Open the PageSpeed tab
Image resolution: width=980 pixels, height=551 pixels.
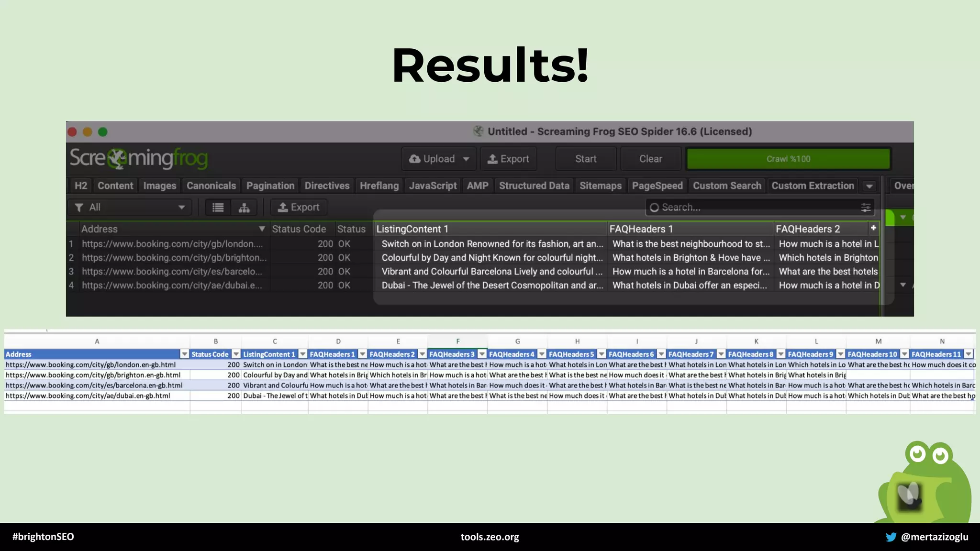657,186
